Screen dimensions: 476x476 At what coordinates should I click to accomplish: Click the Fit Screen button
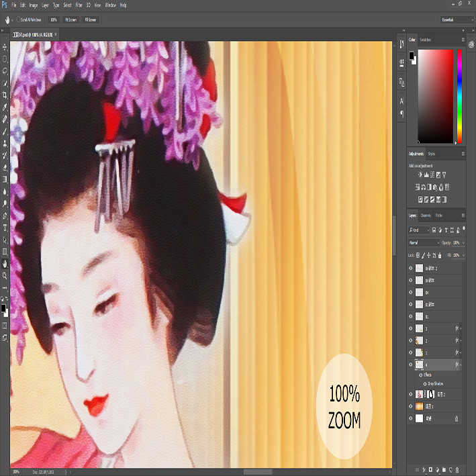(x=70, y=19)
